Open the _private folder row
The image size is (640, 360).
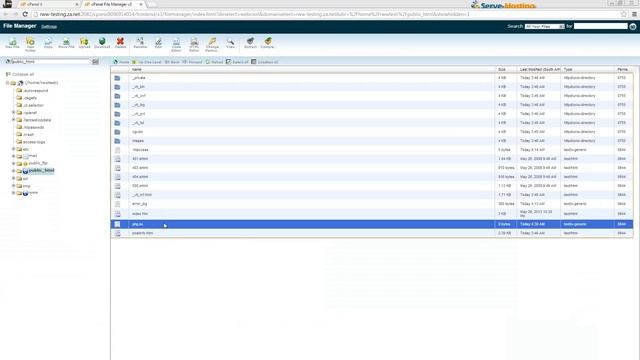click(371, 78)
